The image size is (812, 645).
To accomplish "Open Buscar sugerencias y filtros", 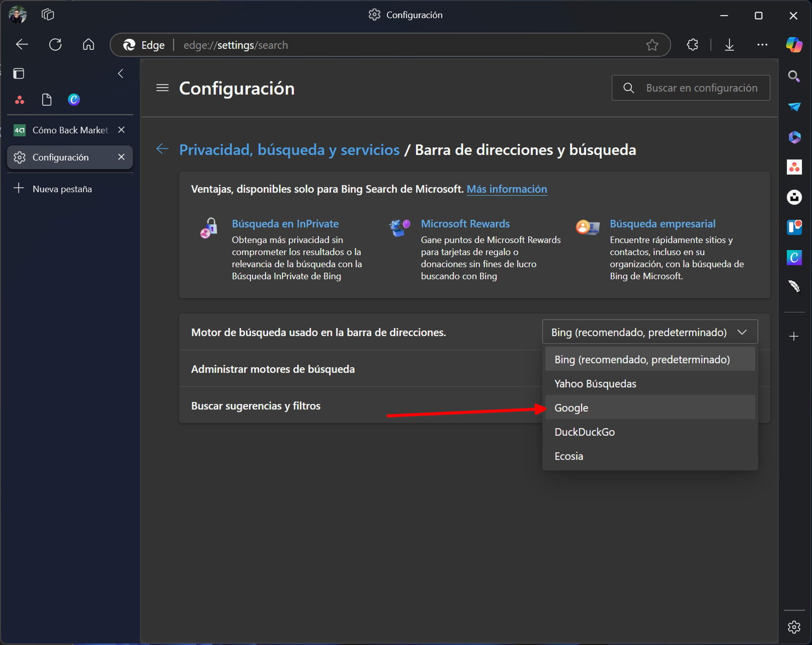I will (256, 406).
